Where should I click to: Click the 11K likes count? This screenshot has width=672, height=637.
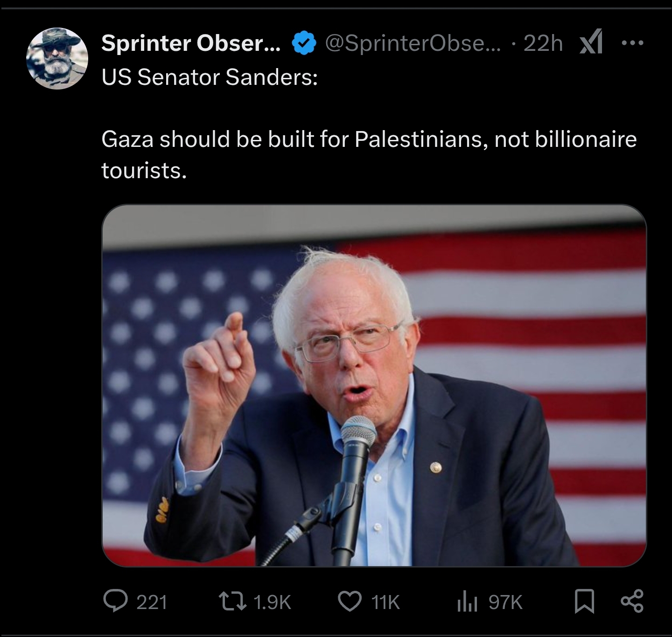click(x=385, y=602)
